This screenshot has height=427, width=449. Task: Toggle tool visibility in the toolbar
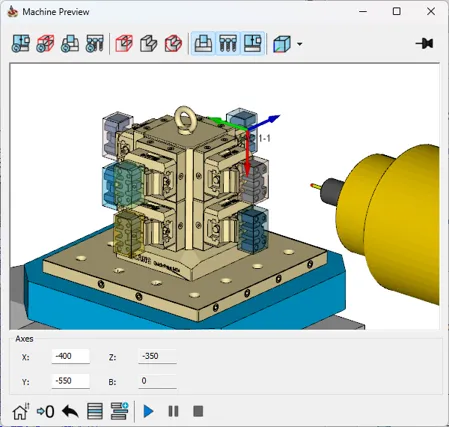228,43
